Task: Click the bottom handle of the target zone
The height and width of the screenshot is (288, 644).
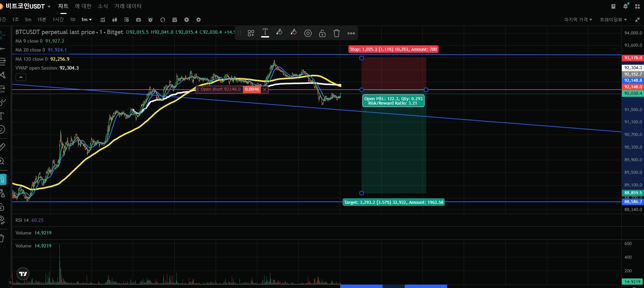Action: (x=361, y=193)
